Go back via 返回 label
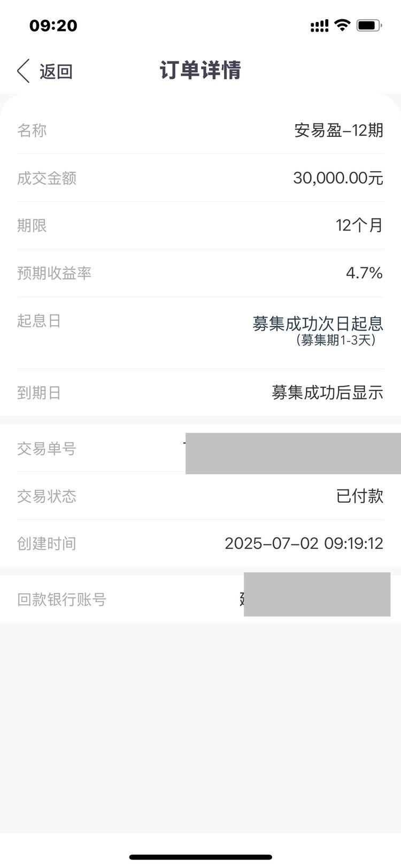Screen dimensions: 401x868 (56, 71)
